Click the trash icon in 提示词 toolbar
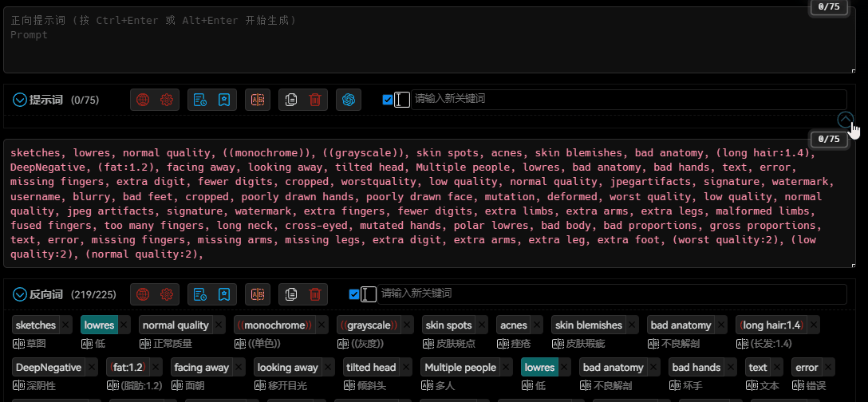 (315, 100)
